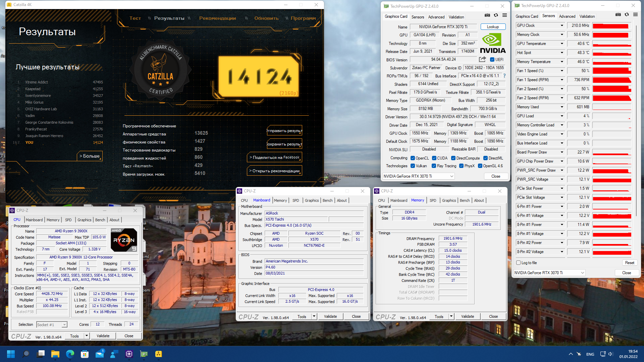Screen dimensions: 644x362
Task: Open GPU selector dropdown in Graphics Card window
Action: [x=419, y=176]
